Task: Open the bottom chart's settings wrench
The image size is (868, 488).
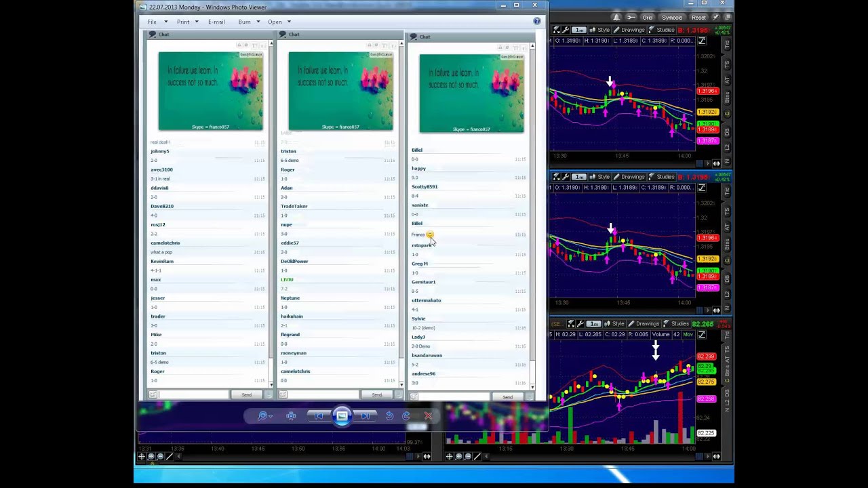Action: pyautogui.click(x=580, y=324)
